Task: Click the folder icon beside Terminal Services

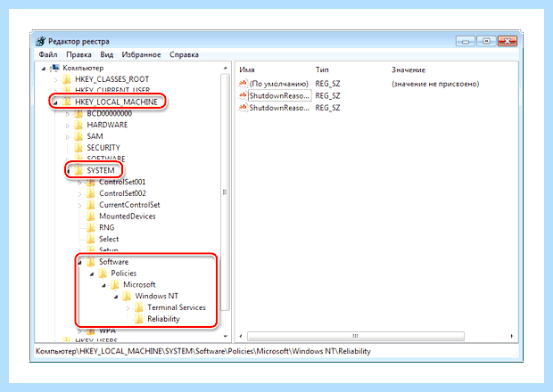Action: pyautogui.click(x=139, y=307)
